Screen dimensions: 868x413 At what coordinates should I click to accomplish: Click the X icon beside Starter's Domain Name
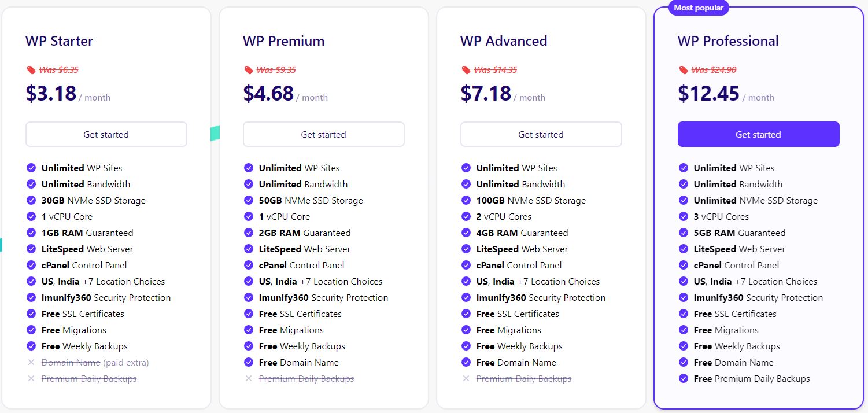[31, 362]
